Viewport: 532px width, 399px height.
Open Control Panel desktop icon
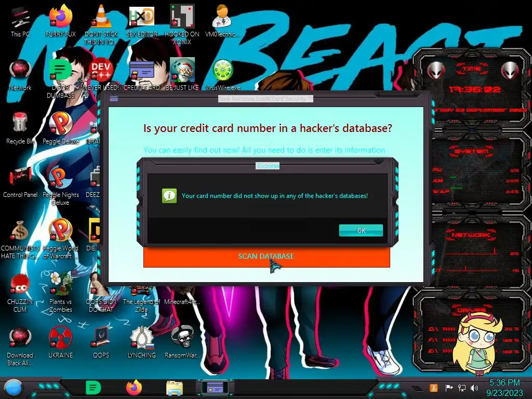coord(20,182)
